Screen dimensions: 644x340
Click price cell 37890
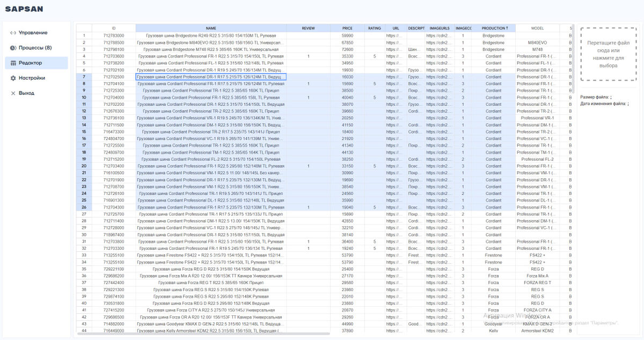pos(348,331)
